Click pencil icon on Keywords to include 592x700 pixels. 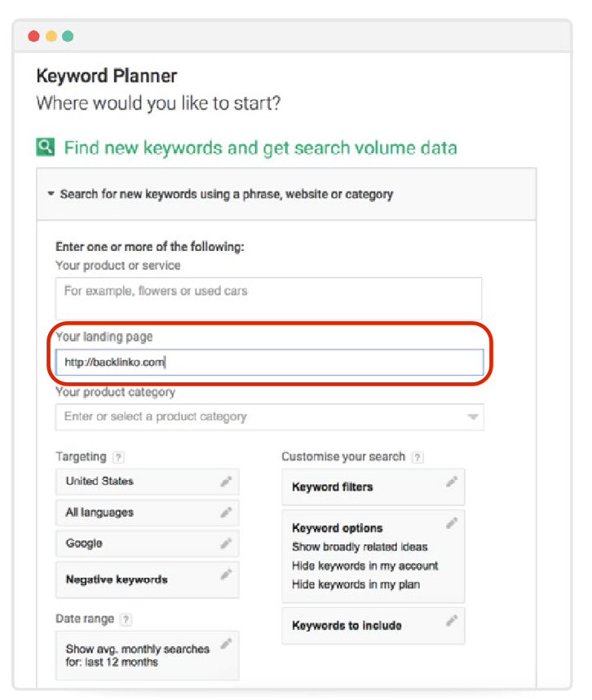tap(452, 620)
